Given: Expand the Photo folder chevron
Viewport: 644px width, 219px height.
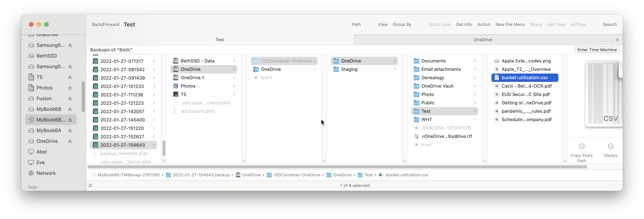Looking at the screenshot, I should pyautogui.click(x=475, y=94).
